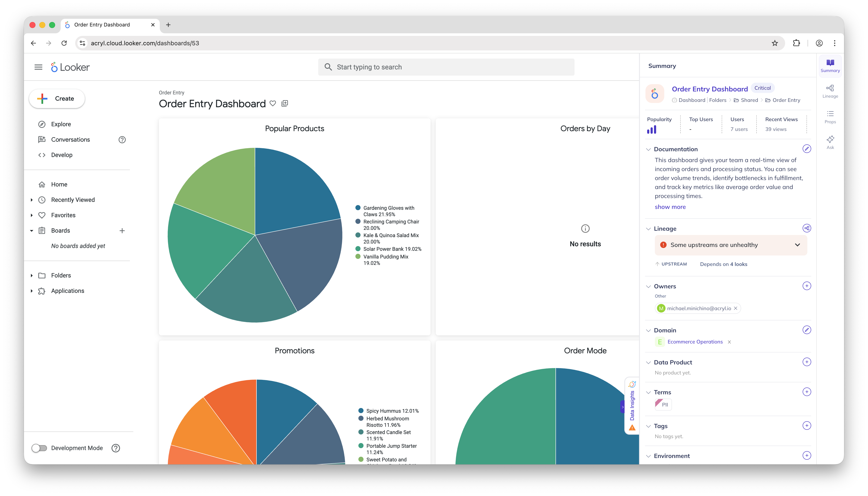Edit documentation with the pencil icon
Image resolution: width=868 pixels, height=496 pixels.
(x=806, y=149)
